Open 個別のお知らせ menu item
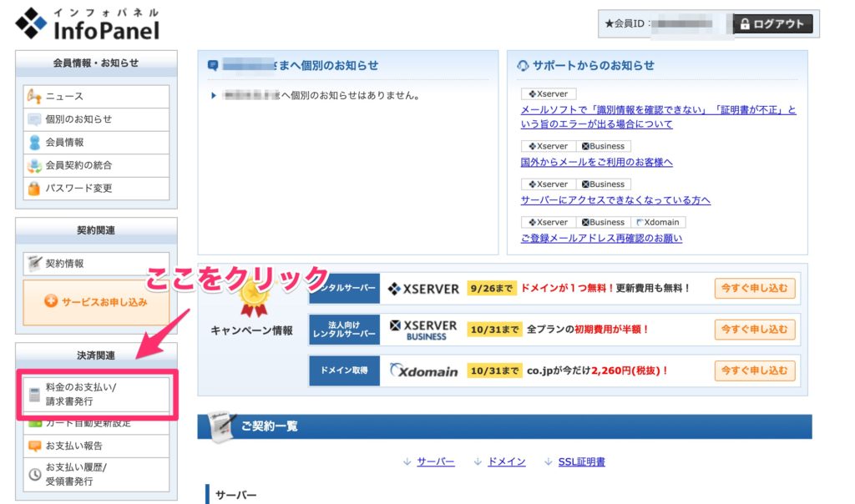 (x=96, y=119)
